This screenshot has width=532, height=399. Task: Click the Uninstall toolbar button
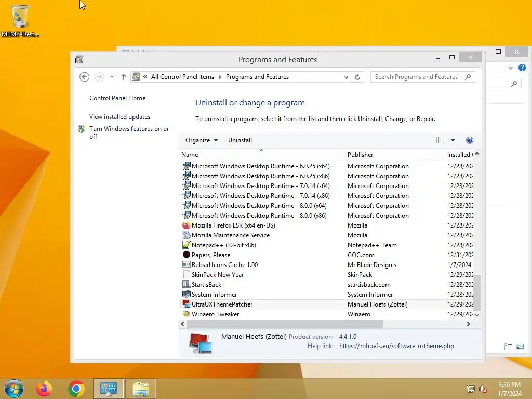point(240,140)
